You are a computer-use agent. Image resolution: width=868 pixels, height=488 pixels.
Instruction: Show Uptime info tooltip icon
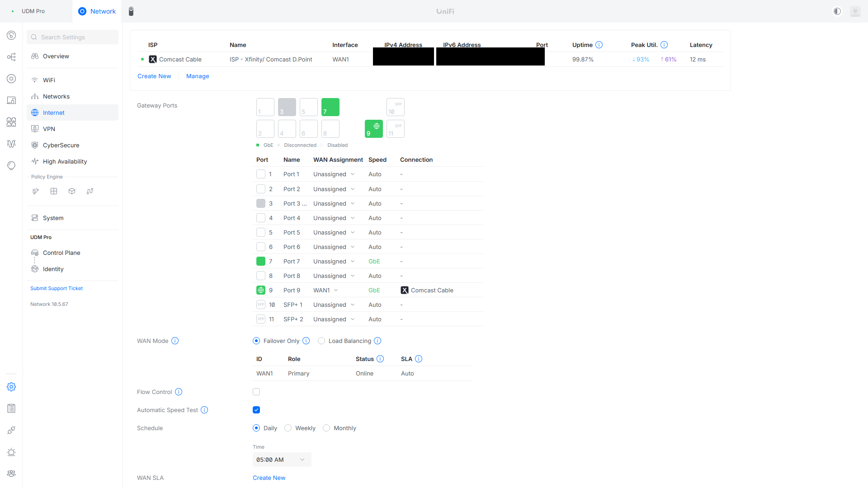(599, 45)
